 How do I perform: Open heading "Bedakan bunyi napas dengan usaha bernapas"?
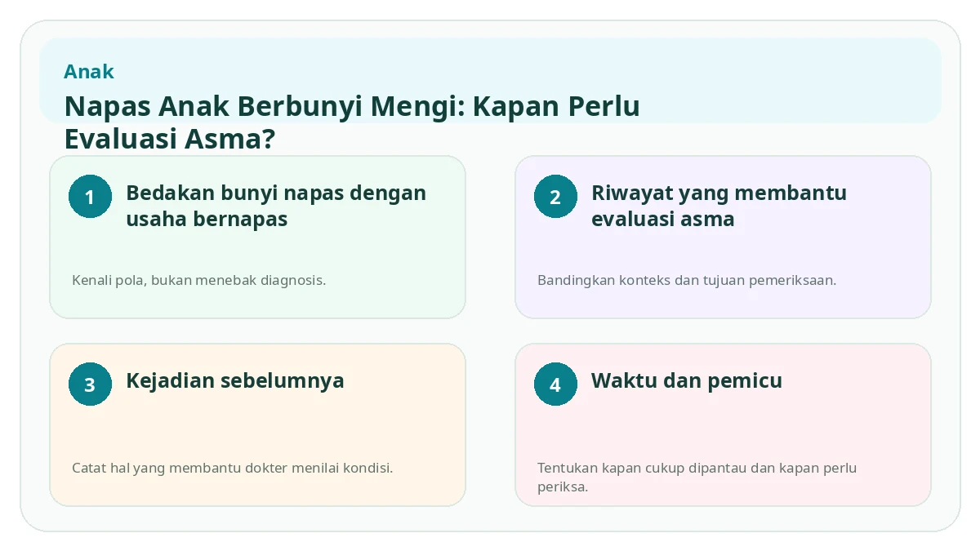[276, 206]
